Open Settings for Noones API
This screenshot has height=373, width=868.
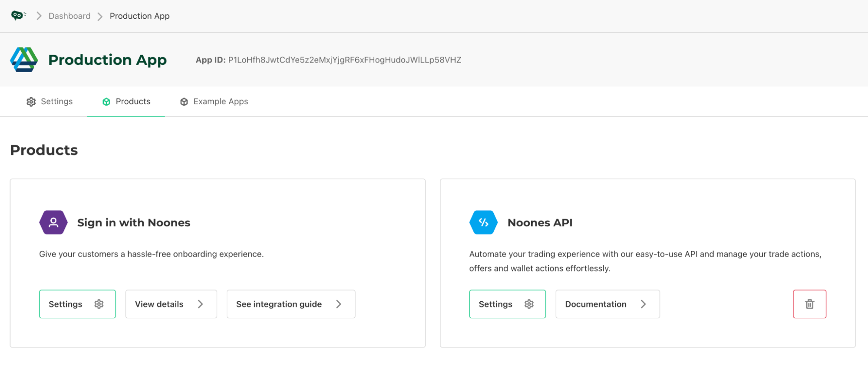pyautogui.click(x=507, y=304)
